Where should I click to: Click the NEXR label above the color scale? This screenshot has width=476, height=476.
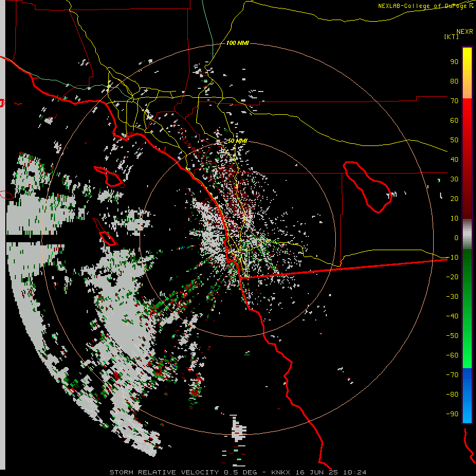[x=464, y=32]
